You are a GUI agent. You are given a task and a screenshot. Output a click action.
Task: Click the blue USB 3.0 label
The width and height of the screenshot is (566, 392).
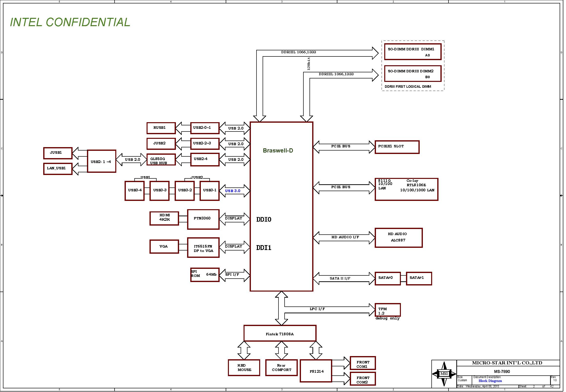[233, 191]
